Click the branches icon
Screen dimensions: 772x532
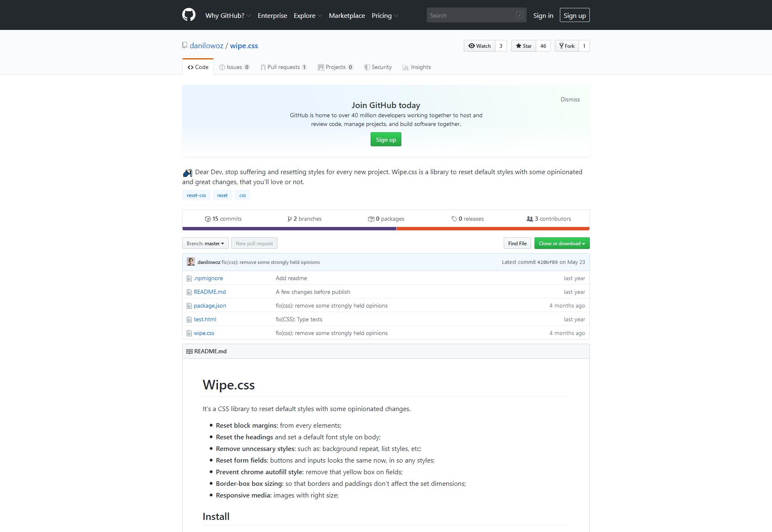pos(289,219)
